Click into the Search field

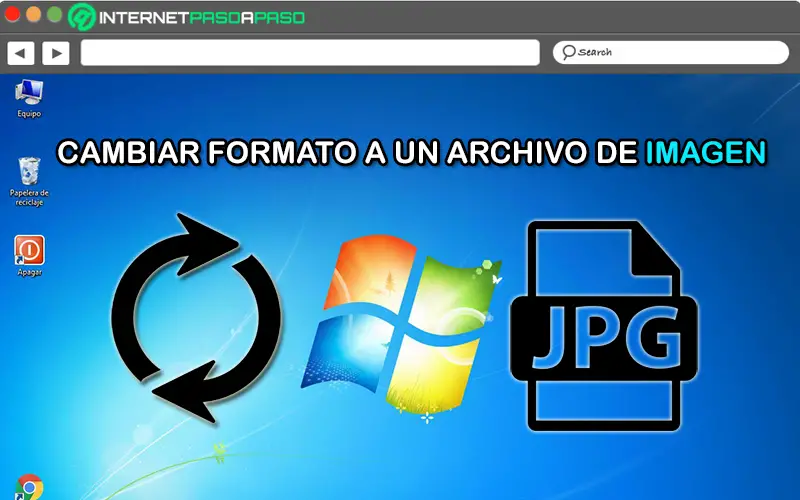pos(670,53)
